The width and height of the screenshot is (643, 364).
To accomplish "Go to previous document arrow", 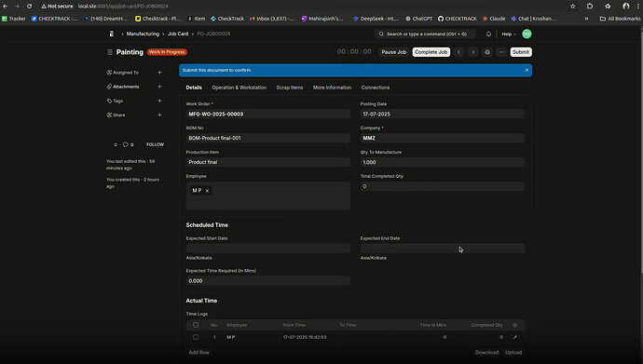I will click(x=458, y=52).
